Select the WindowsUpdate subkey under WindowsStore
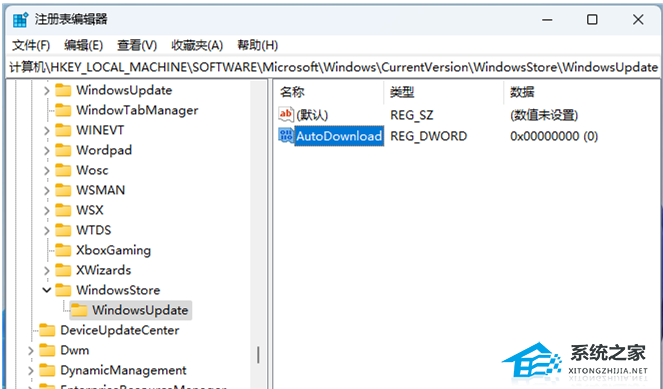Screen dimensions: 663x389 coord(140,310)
